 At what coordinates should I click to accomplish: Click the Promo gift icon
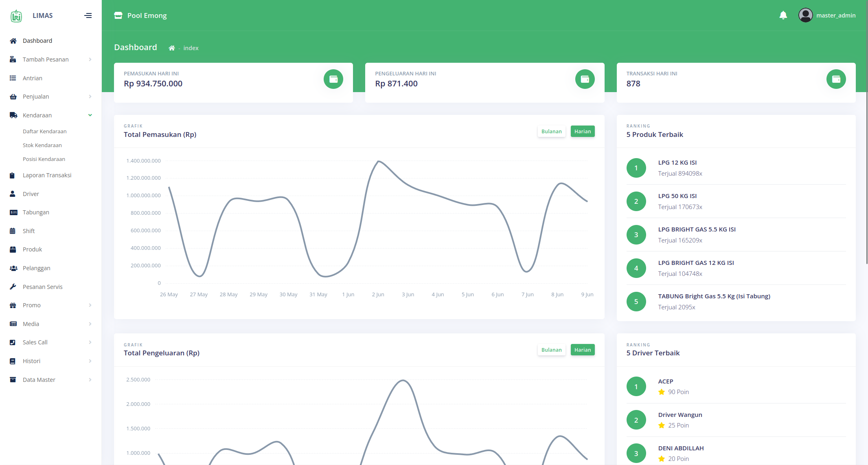13,305
